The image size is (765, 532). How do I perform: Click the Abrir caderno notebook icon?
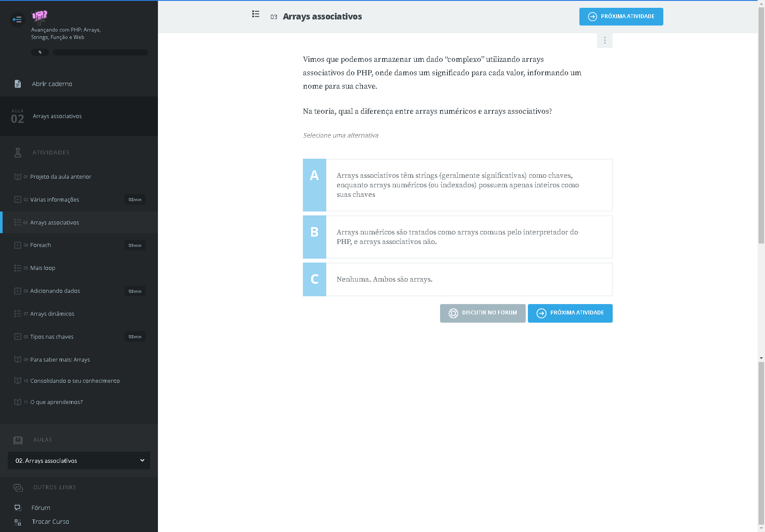(x=18, y=84)
